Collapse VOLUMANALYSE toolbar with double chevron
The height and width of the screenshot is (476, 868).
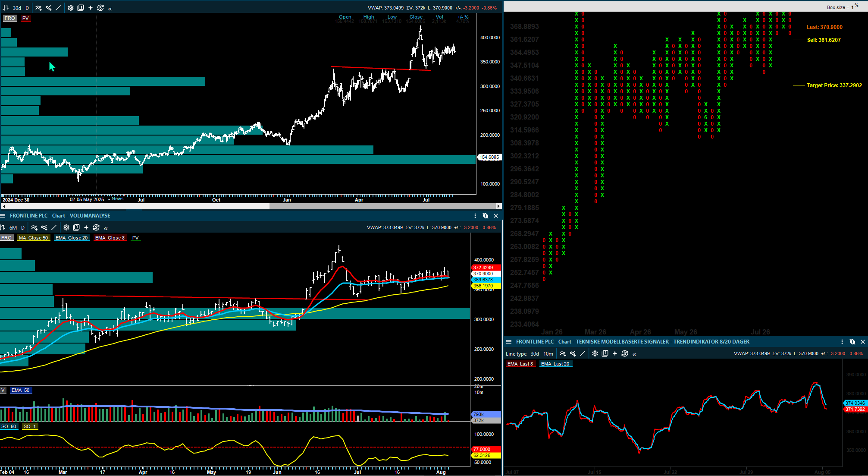[106, 228]
